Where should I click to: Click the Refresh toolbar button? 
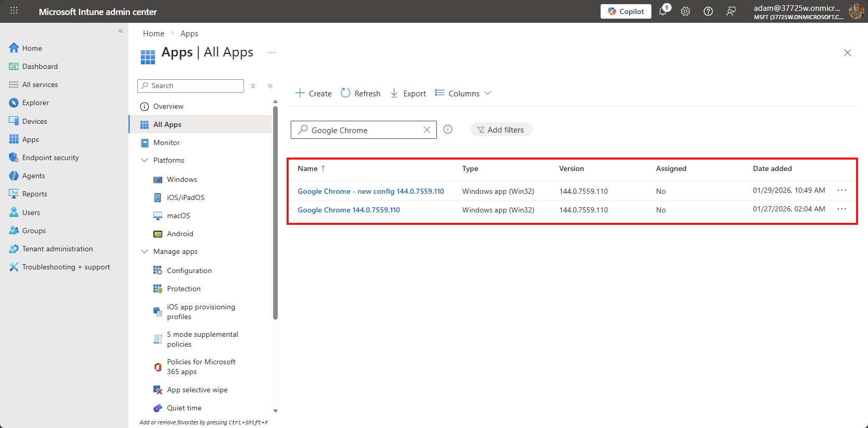coord(361,93)
